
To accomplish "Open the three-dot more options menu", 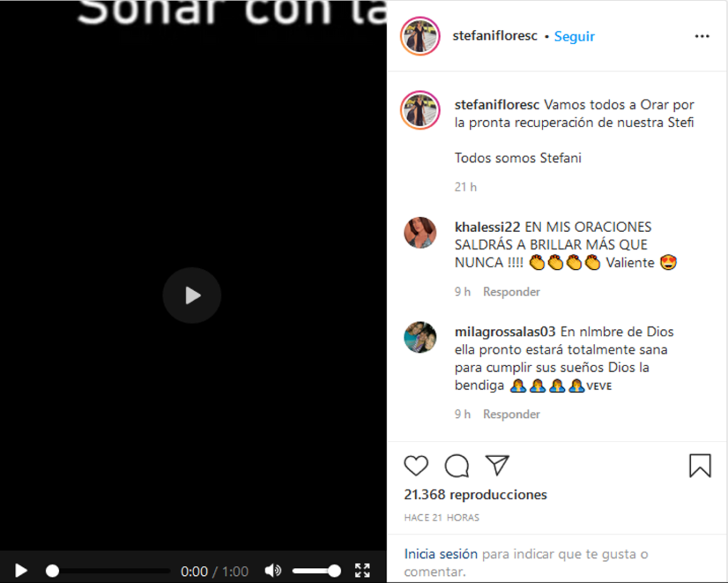I will click(x=702, y=36).
